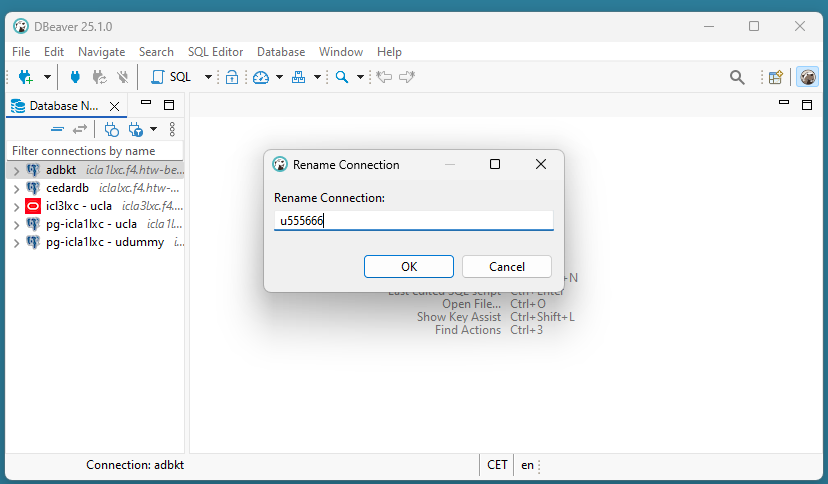Click Connection: adbkt status bar text

pyautogui.click(x=135, y=465)
